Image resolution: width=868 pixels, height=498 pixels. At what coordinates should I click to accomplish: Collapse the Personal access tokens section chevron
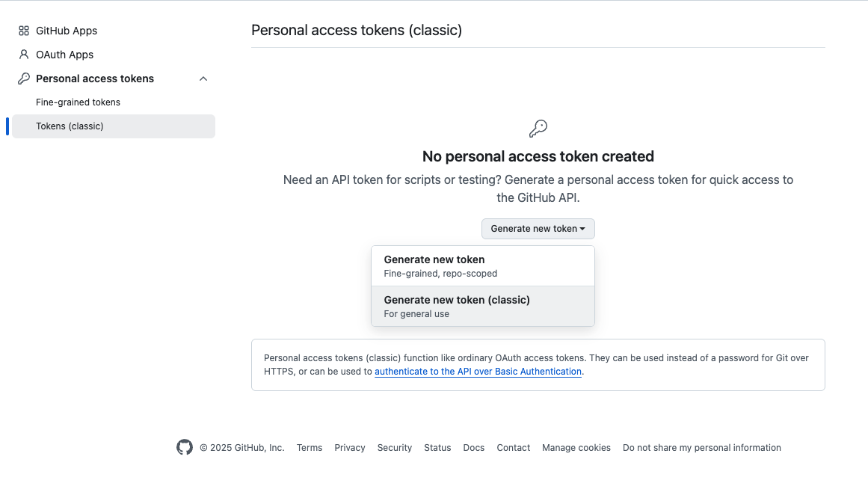point(203,79)
